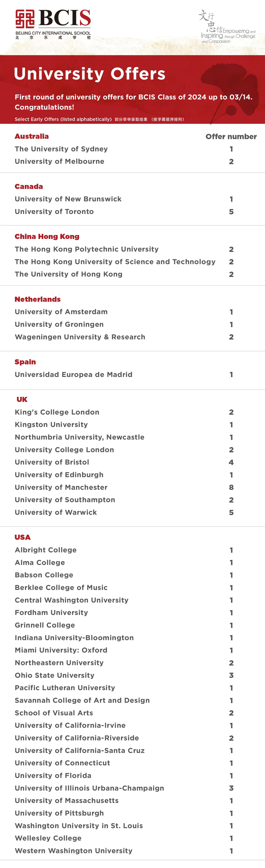This screenshot has width=265, height=868.
Task: Click the China Hong Kong section heading
Action: [47, 237]
